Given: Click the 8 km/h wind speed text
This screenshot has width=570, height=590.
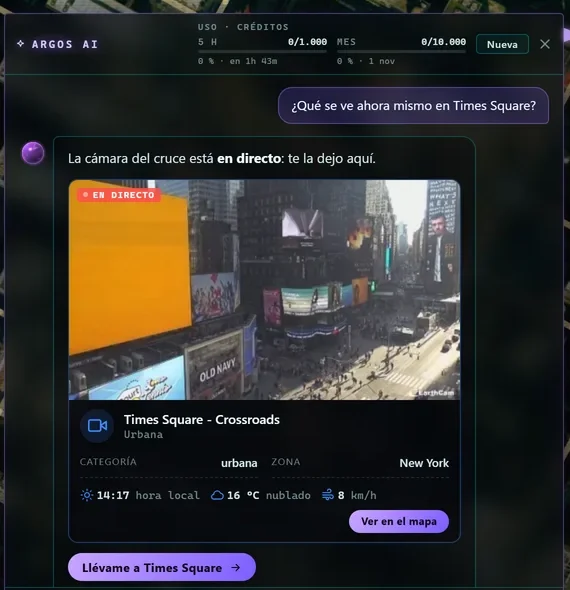Looking at the screenshot, I should tap(357, 495).
